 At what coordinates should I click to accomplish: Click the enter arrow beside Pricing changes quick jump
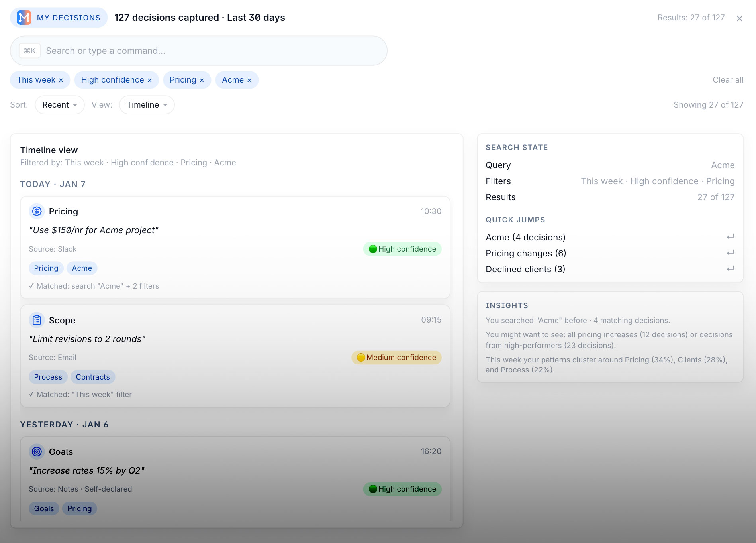tap(730, 252)
